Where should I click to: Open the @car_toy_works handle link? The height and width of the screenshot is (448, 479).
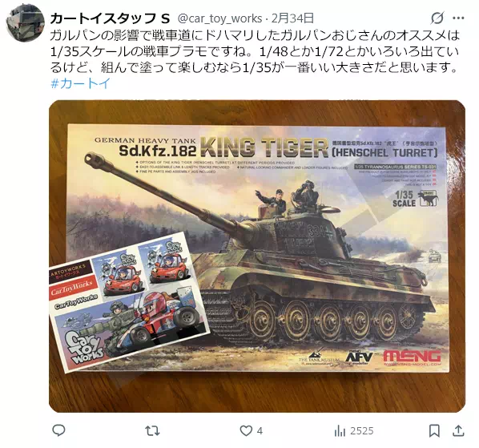click(x=220, y=18)
